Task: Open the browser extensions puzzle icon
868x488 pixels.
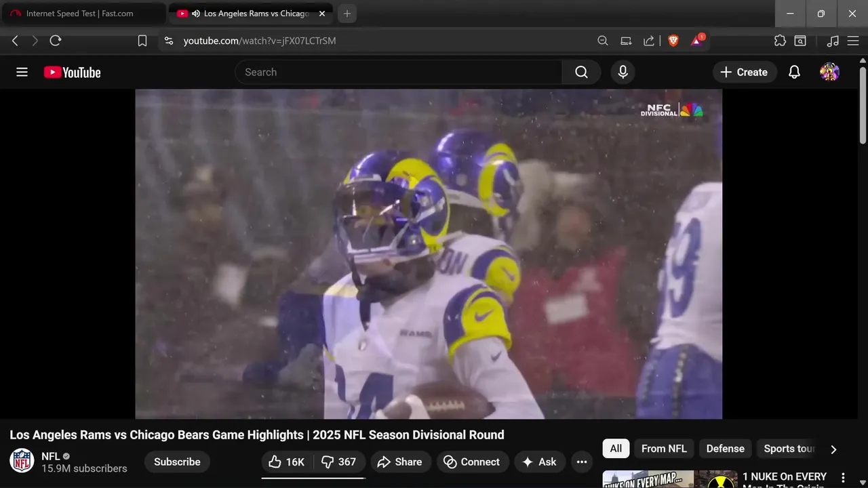Action: tap(780, 41)
